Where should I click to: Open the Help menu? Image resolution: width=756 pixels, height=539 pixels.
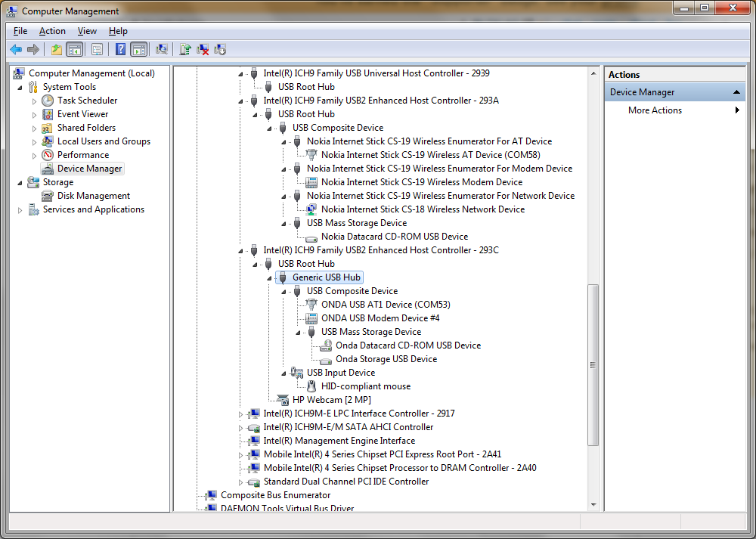118,31
